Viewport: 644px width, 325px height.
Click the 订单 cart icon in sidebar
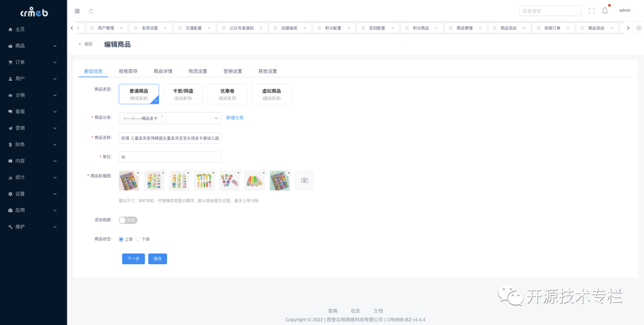(x=10, y=63)
